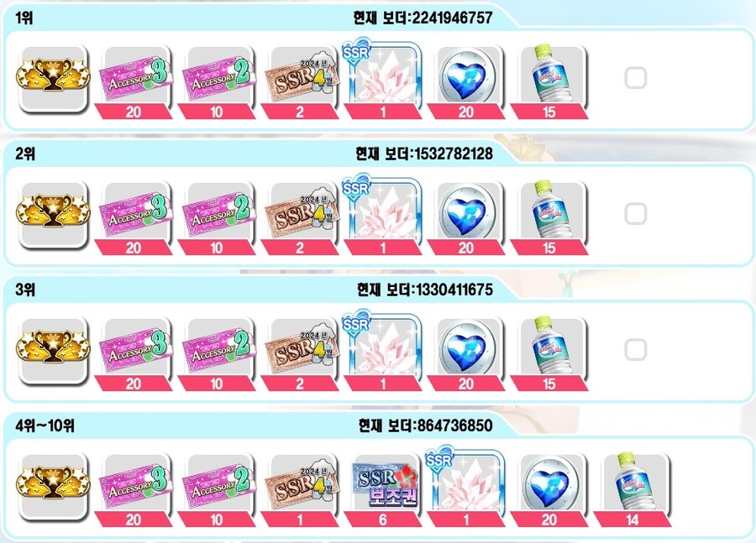
Task: Select the gold trophy in 4위~10위 row
Action: pyautogui.click(x=53, y=487)
